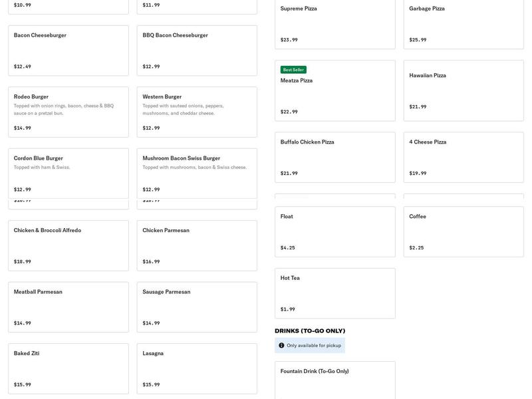Click the info icon beside pickup notice
Viewport: 532px width, 399px height.
[x=281, y=346]
